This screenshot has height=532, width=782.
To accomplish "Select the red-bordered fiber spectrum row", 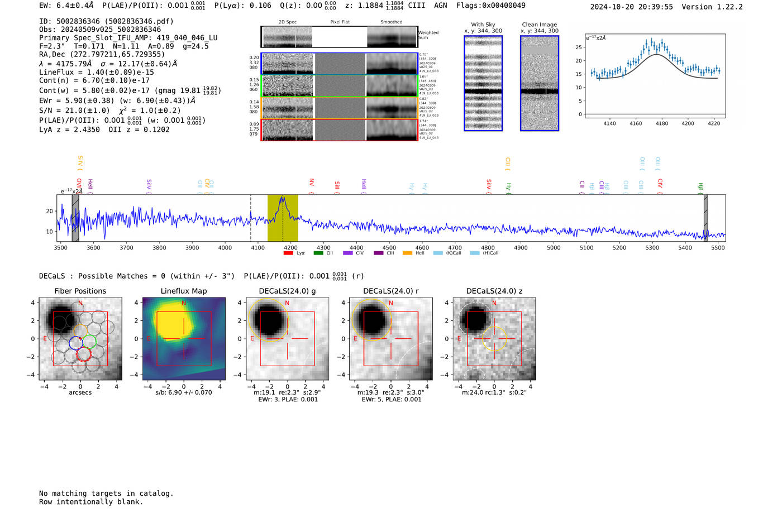I will point(340,130).
